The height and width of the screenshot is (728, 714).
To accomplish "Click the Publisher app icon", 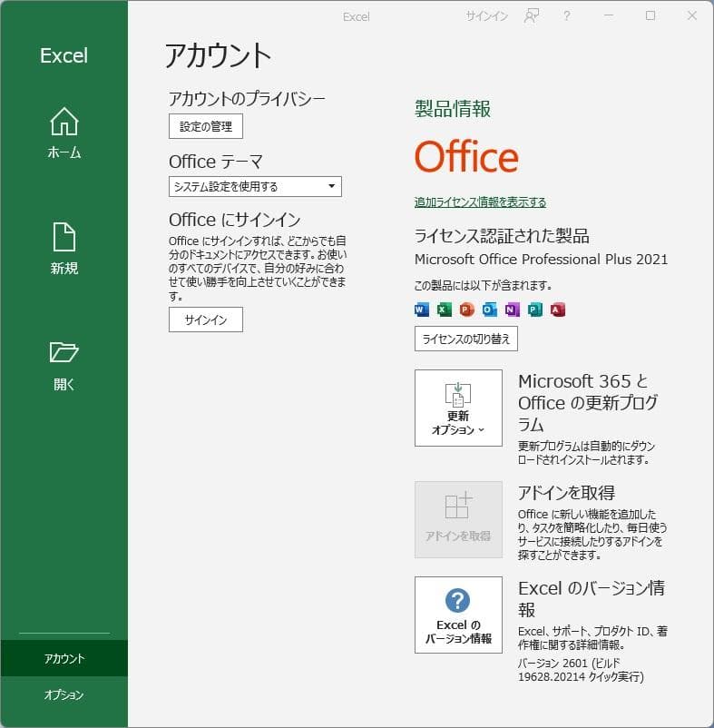I will click(x=535, y=310).
